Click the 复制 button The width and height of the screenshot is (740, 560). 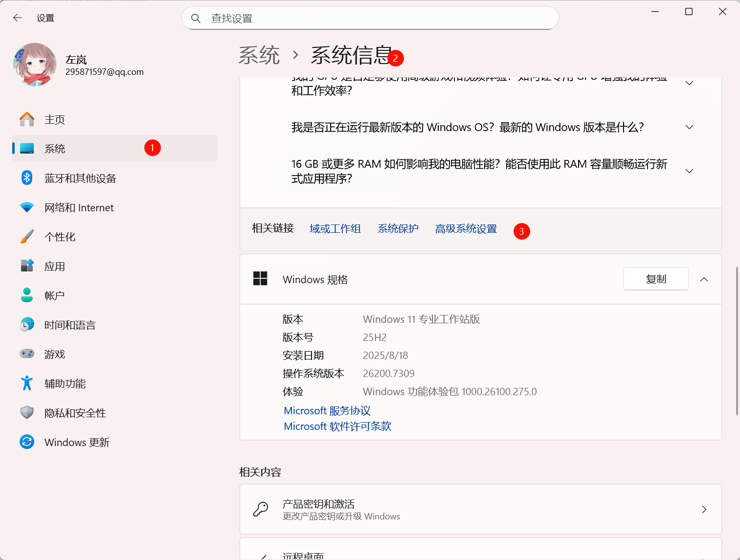[655, 279]
